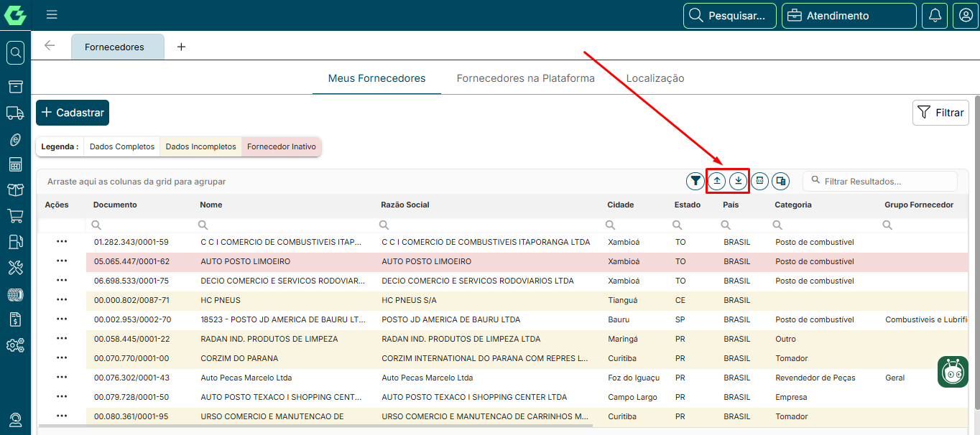
Task: Open the hamburger menu in top bar
Action: 52,14
